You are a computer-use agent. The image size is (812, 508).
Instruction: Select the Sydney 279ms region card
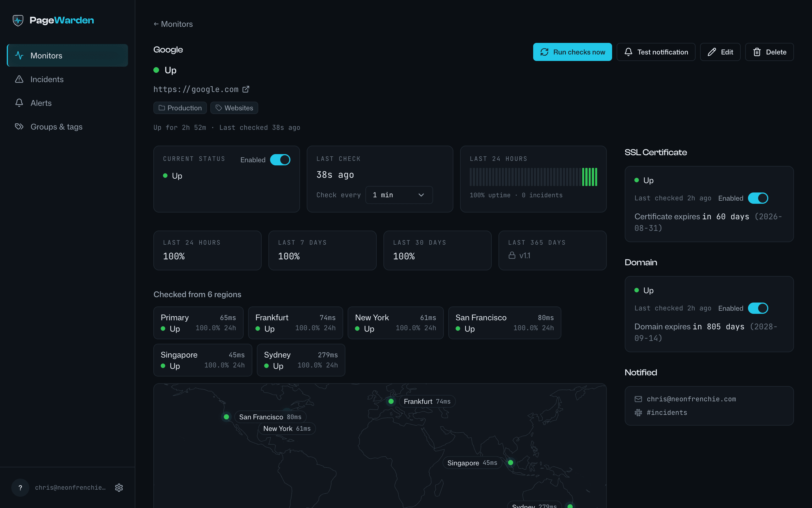[301, 360]
